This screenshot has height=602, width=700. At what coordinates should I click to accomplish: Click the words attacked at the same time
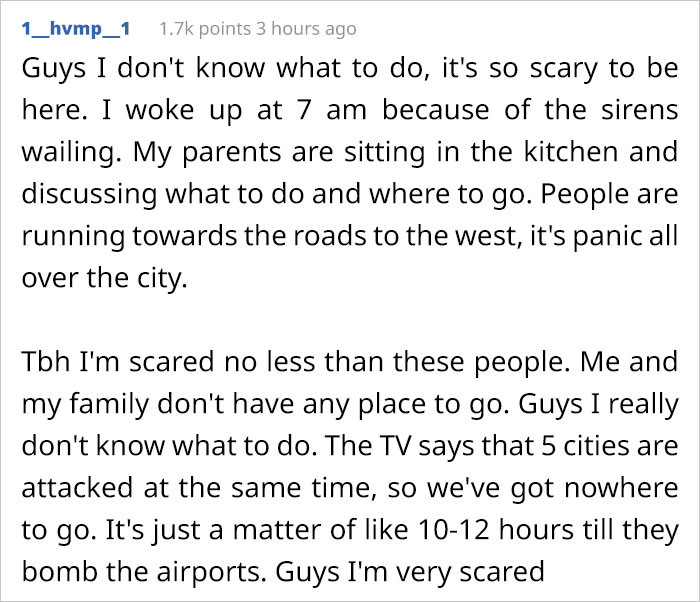pos(196,488)
